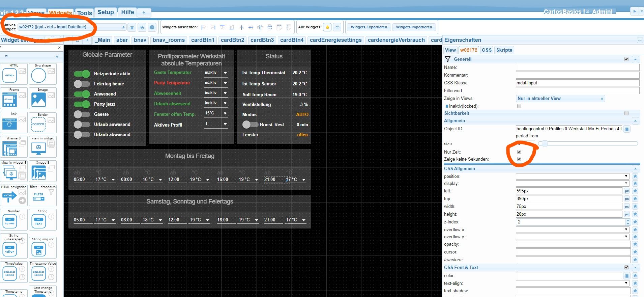This screenshot has height=297, width=644.
Task: Toggle the Gaeste switch
Action: click(x=82, y=114)
